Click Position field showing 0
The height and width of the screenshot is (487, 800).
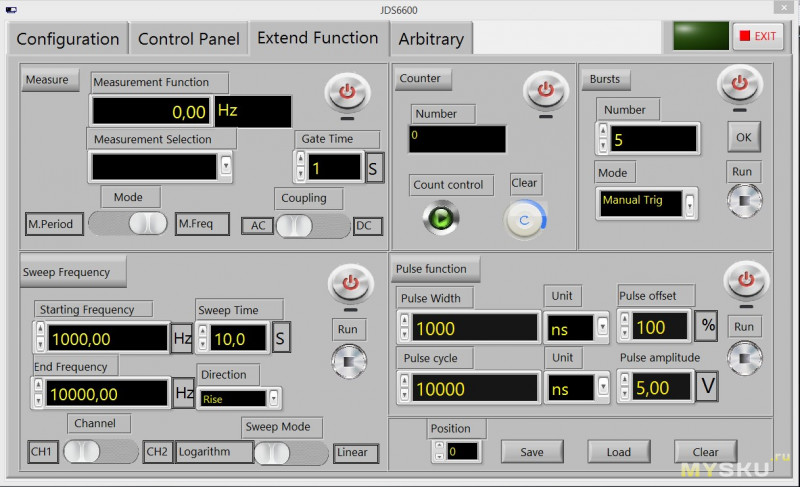(x=462, y=451)
